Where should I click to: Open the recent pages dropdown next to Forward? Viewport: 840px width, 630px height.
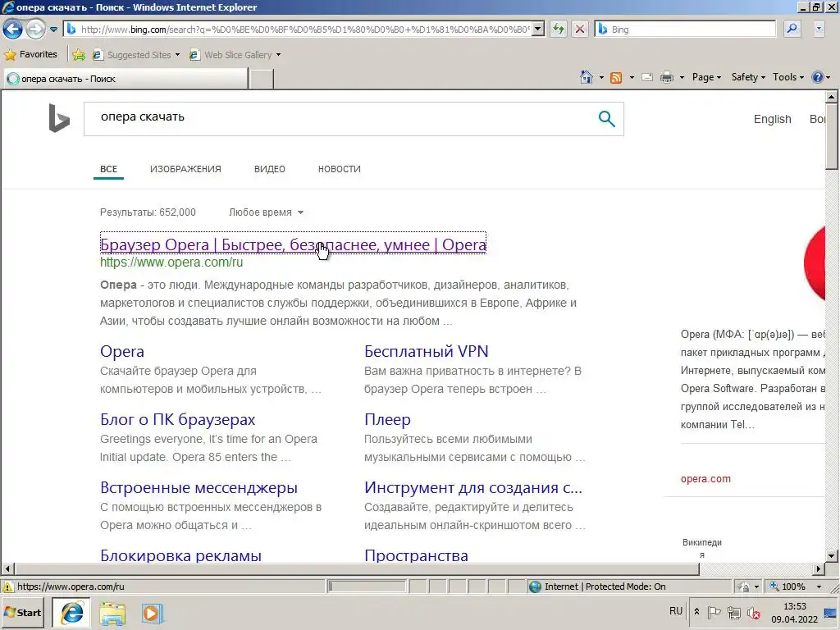pos(53,30)
